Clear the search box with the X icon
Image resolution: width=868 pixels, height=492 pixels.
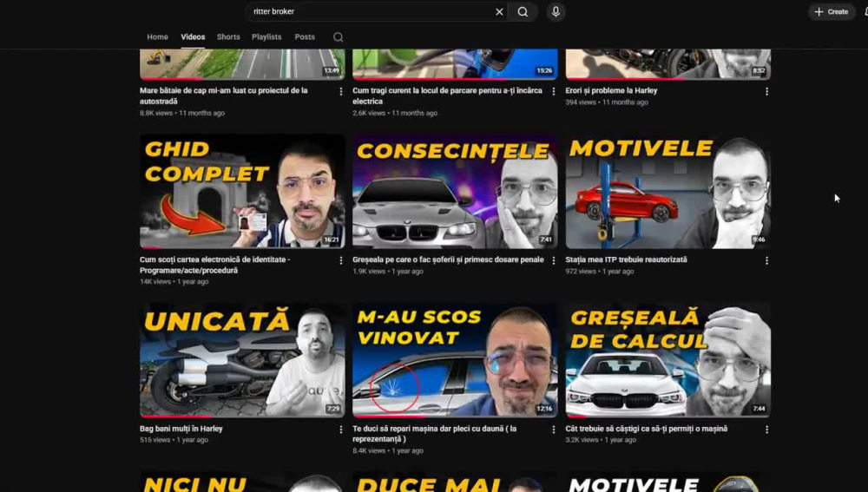click(499, 11)
